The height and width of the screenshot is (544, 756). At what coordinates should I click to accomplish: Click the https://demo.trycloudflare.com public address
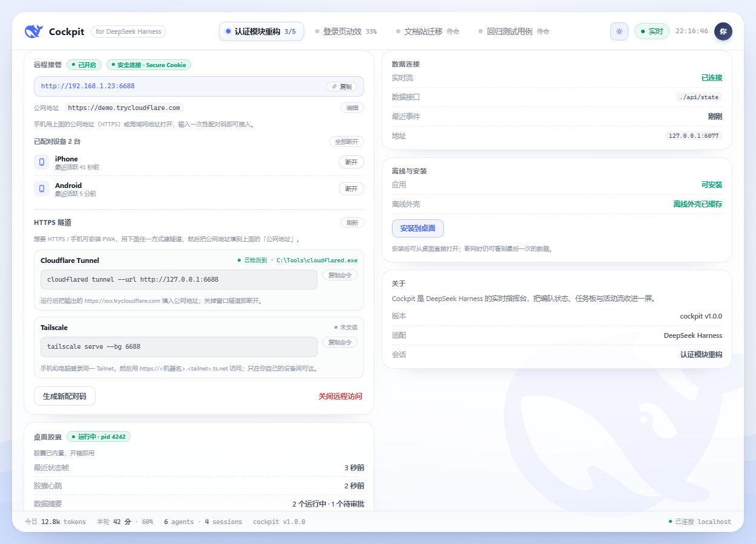pyautogui.click(x=124, y=108)
